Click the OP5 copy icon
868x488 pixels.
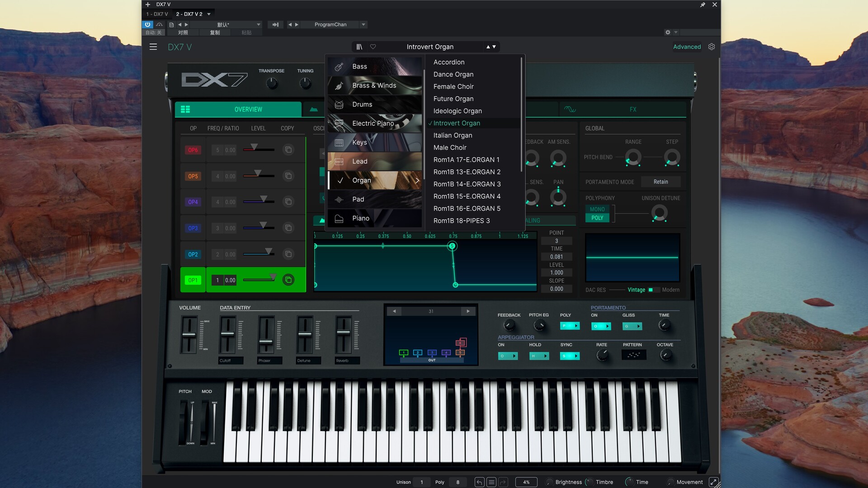click(x=288, y=176)
